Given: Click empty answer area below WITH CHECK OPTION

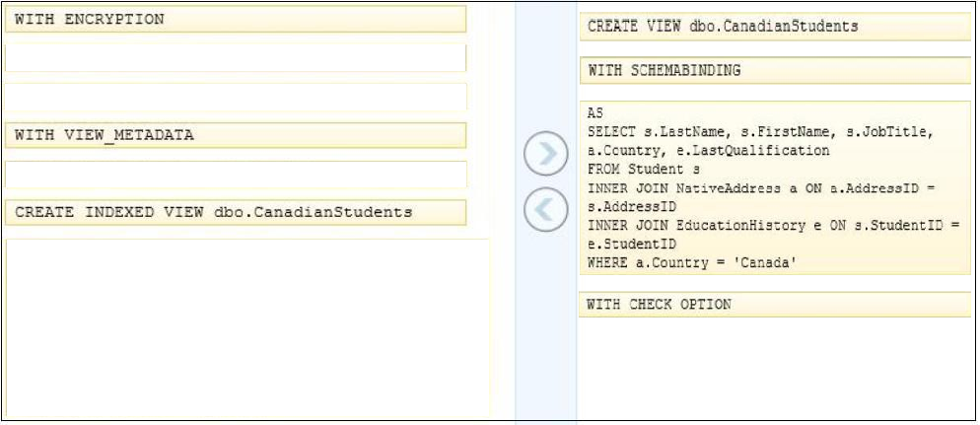Looking at the screenshot, I should pos(775,369).
